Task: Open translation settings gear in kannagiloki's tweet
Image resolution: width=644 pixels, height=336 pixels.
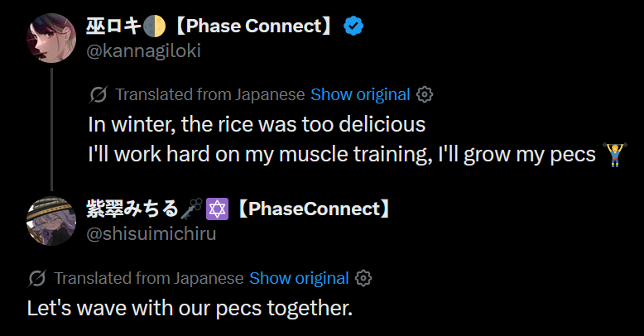Action: (x=425, y=94)
